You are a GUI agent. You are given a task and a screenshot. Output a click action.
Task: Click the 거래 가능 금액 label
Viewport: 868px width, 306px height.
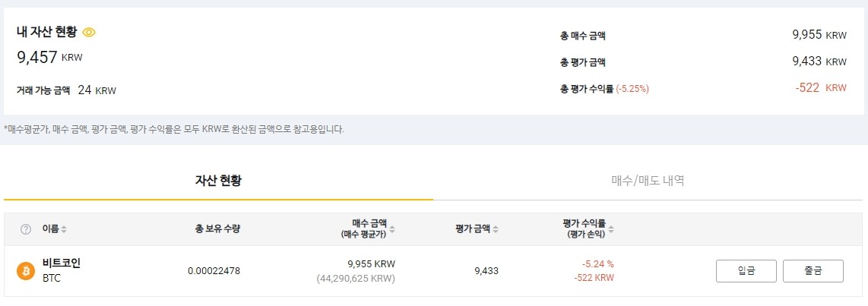[x=43, y=91]
